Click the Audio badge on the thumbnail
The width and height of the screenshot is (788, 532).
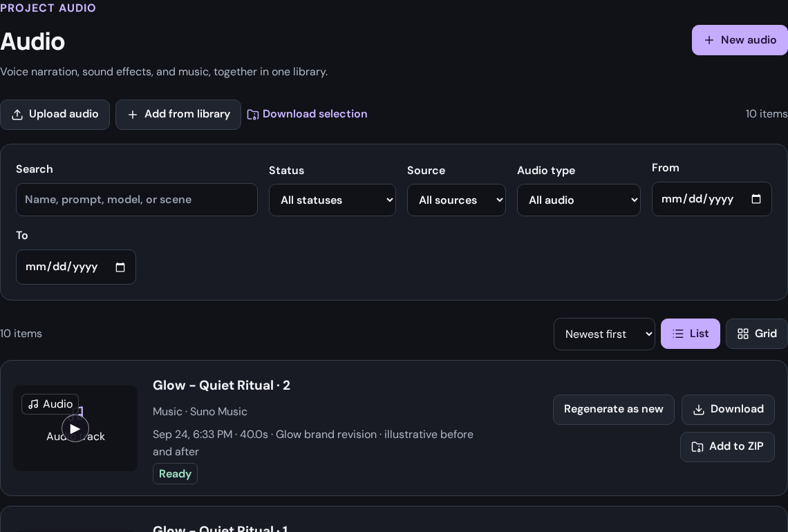(x=50, y=404)
